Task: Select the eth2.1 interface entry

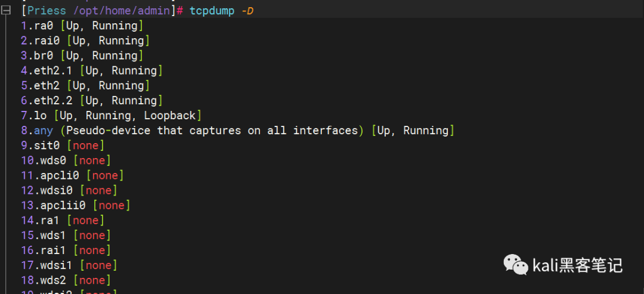Action: tap(92, 70)
